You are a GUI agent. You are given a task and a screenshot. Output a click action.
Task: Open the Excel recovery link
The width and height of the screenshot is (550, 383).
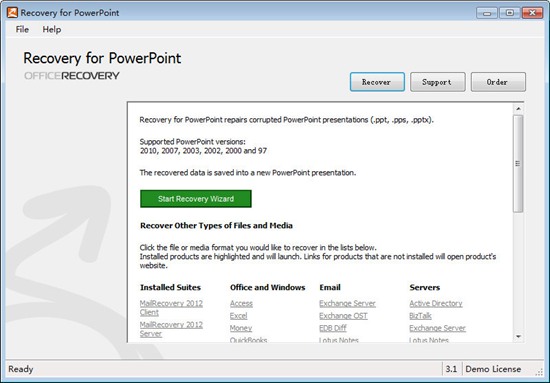point(239,316)
